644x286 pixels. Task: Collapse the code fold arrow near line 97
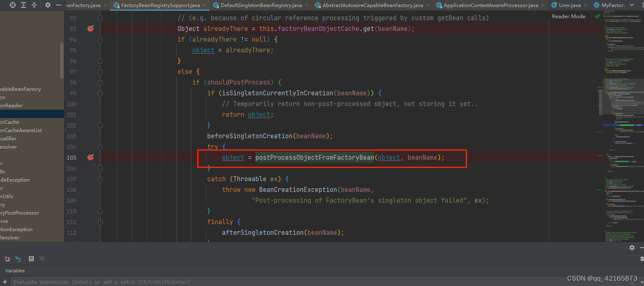click(100, 71)
